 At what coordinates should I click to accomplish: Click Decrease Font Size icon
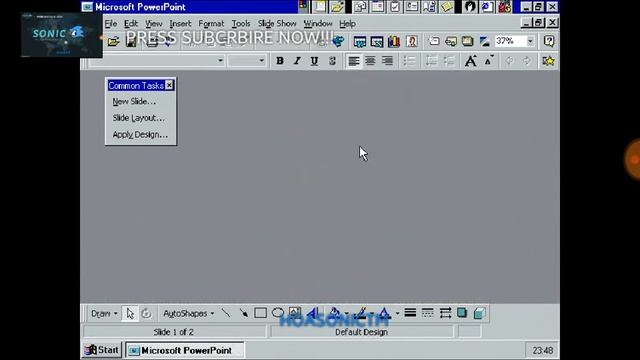point(489,61)
